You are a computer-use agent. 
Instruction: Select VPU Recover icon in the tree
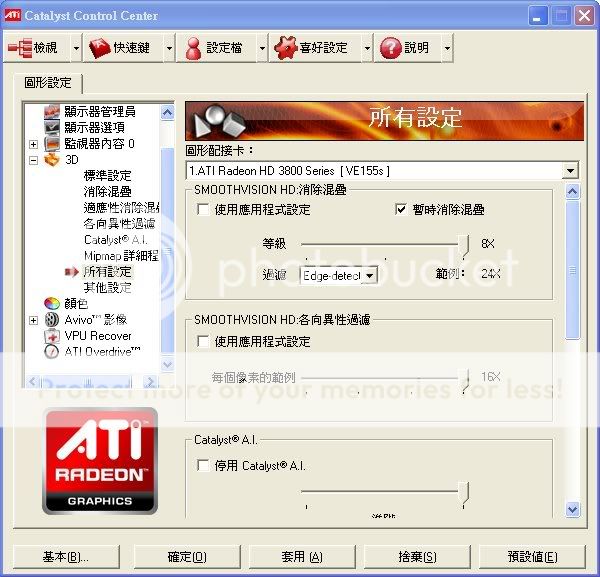pos(52,336)
